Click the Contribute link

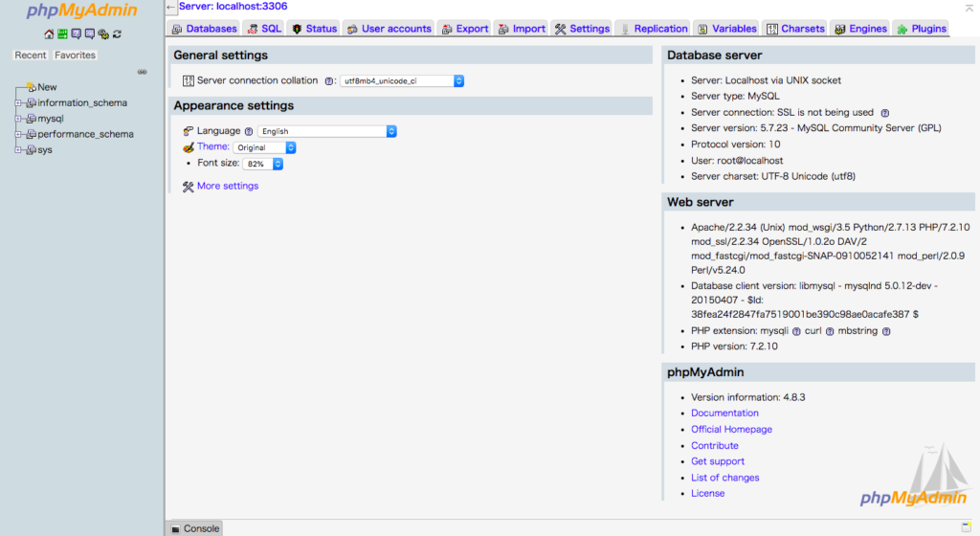tap(714, 445)
